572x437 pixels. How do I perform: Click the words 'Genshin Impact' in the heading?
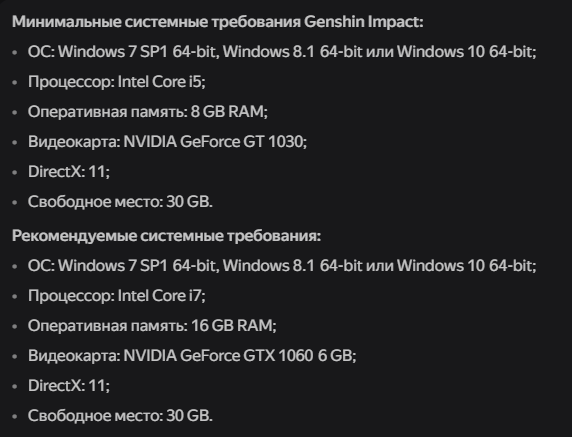coord(363,22)
